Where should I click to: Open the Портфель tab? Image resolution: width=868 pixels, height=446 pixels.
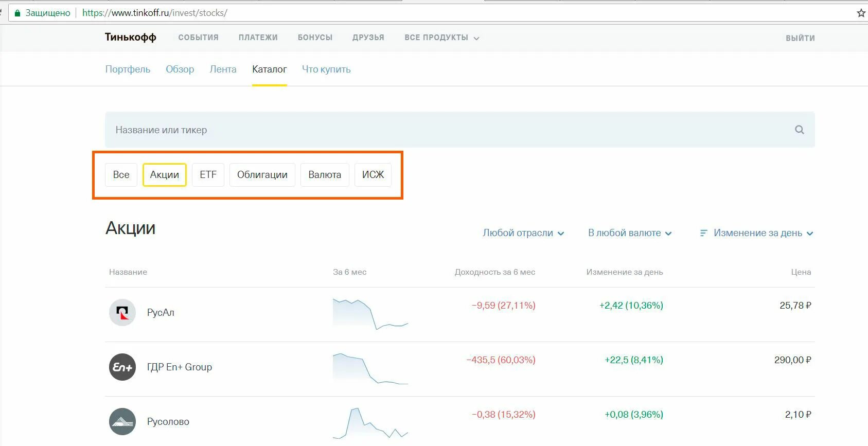coord(128,69)
